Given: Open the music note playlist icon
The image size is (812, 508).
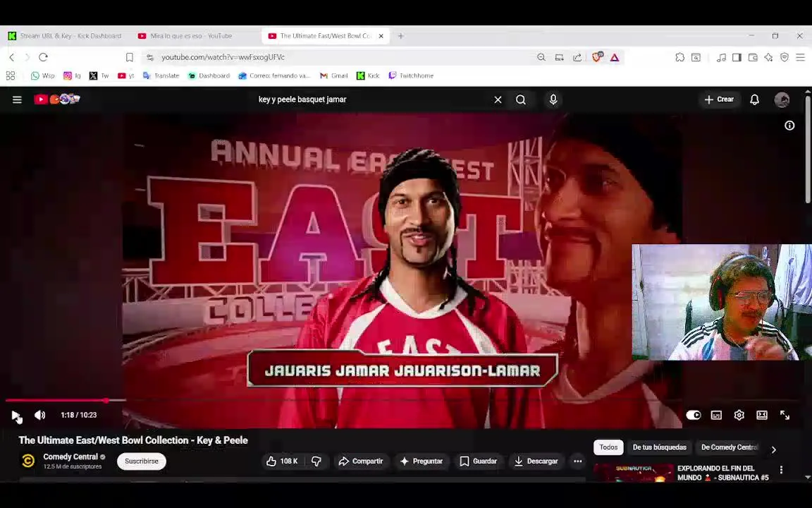Looking at the screenshot, I should coord(721,57).
